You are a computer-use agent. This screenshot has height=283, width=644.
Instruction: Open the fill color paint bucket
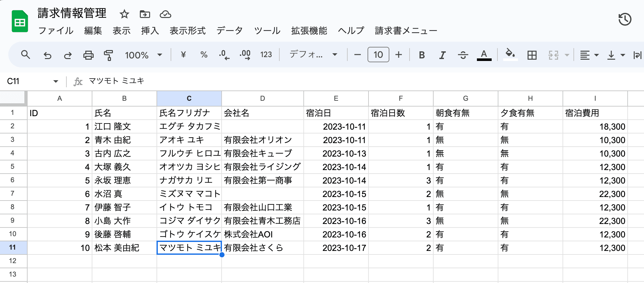[x=510, y=55]
